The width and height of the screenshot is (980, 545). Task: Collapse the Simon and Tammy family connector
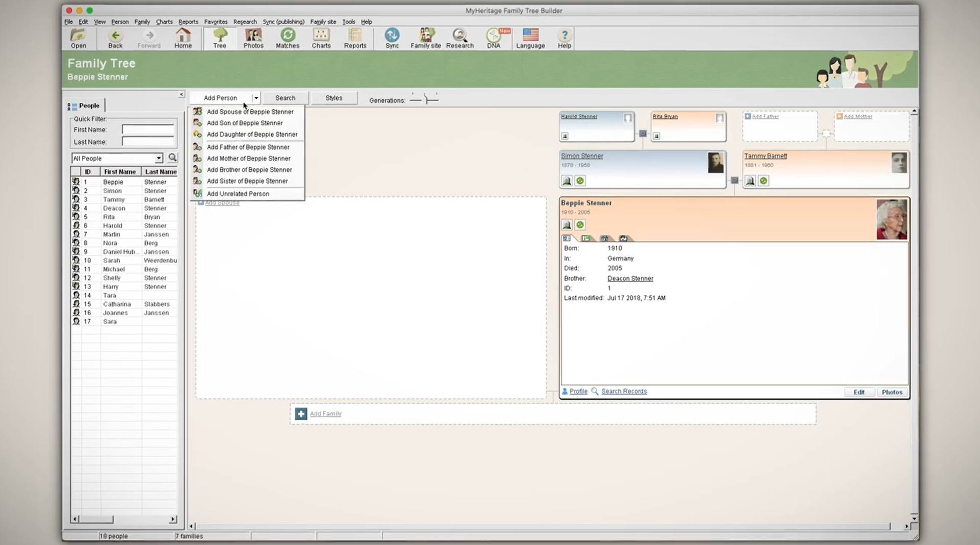coord(734,180)
